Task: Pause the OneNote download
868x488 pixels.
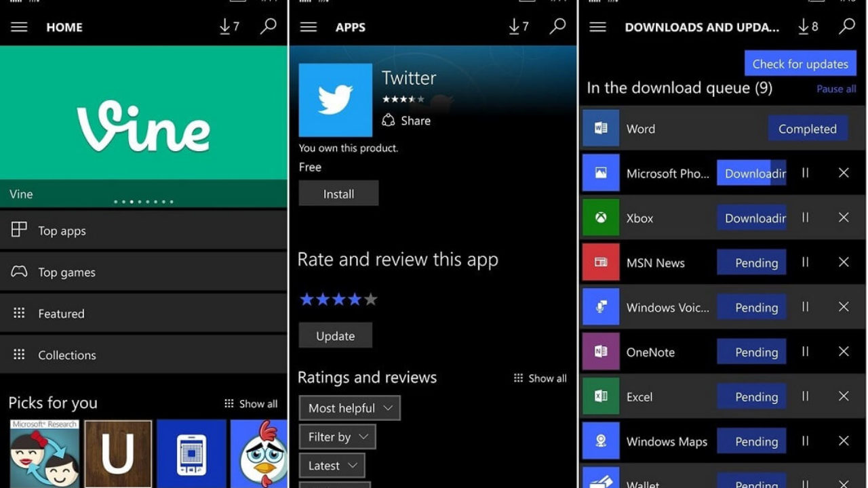Action: point(806,352)
